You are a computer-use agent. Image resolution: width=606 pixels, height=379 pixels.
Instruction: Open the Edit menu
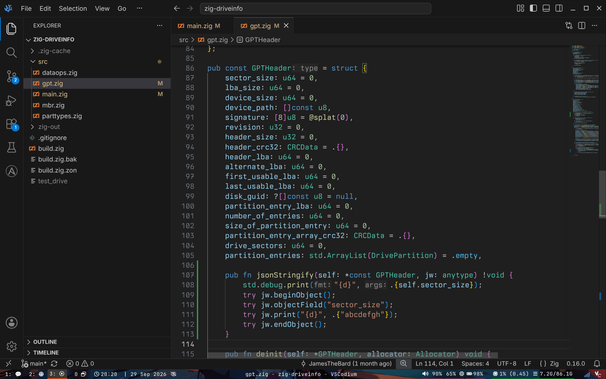(45, 8)
